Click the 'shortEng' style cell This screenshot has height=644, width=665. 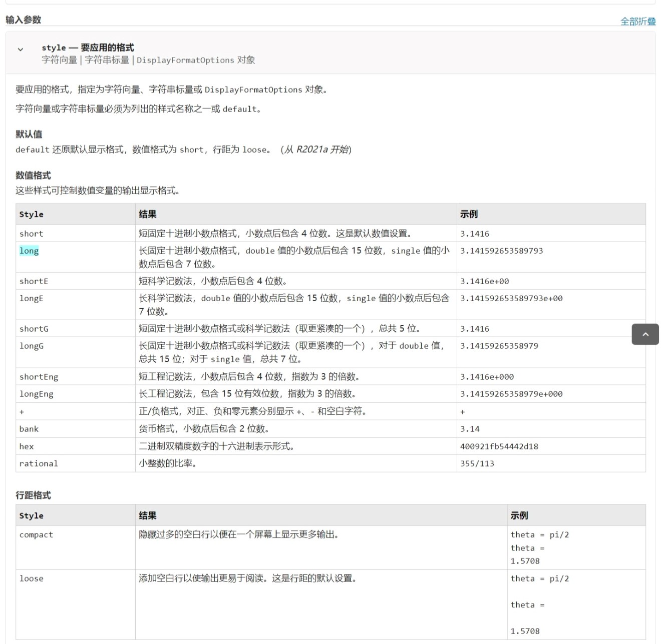coord(39,377)
